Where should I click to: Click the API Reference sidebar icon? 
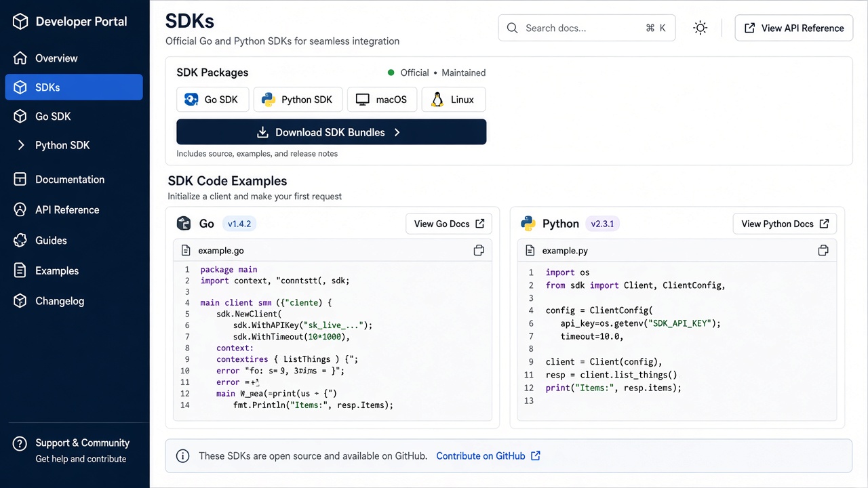[20, 210]
